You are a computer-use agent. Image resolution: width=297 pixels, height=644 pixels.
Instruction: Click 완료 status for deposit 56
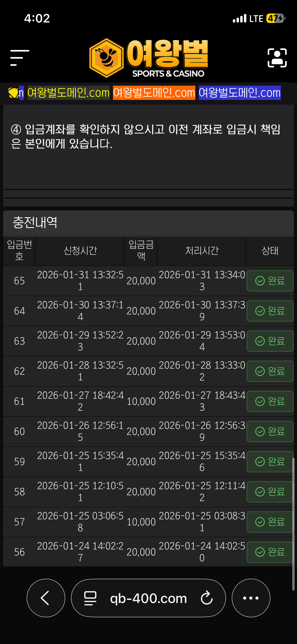tap(270, 552)
